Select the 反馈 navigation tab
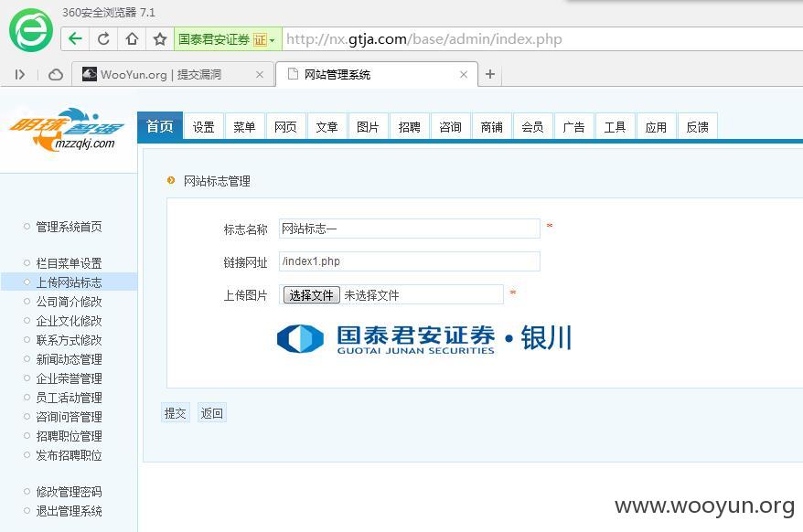 (x=698, y=126)
